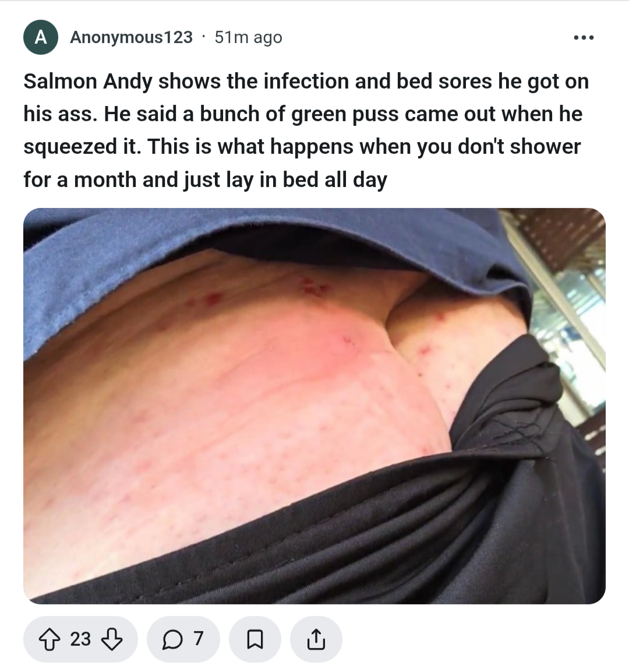Click the pill-shaped voting button group

coord(80,639)
